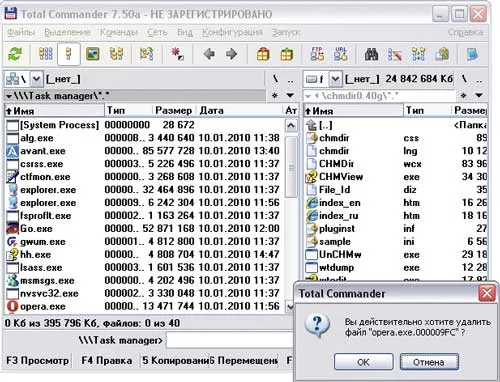
Task: Click the left panel scrollbar down arrow
Action: (291, 307)
